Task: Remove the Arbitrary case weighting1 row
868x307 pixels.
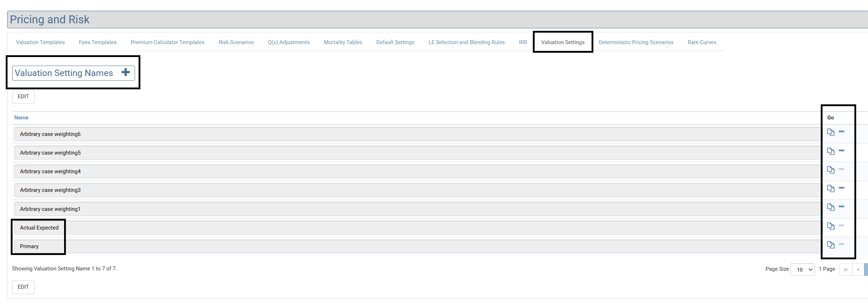Action: point(842,207)
